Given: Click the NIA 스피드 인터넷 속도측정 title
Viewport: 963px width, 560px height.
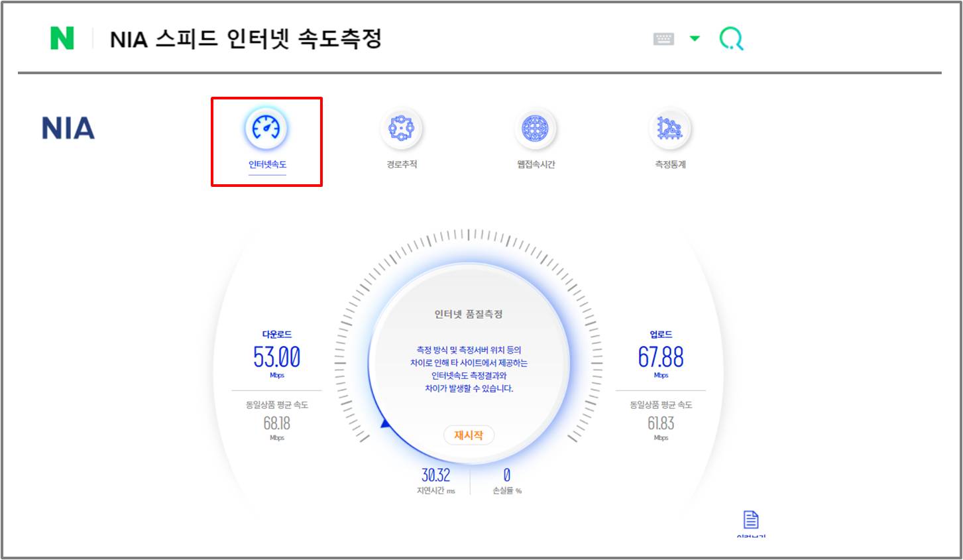Looking at the screenshot, I should click(246, 39).
